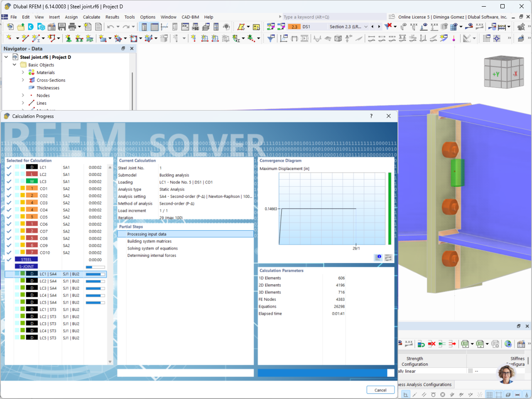This screenshot has height=399, width=532.
Task: Click the open model folder icon
Action: [x=20, y=27]
